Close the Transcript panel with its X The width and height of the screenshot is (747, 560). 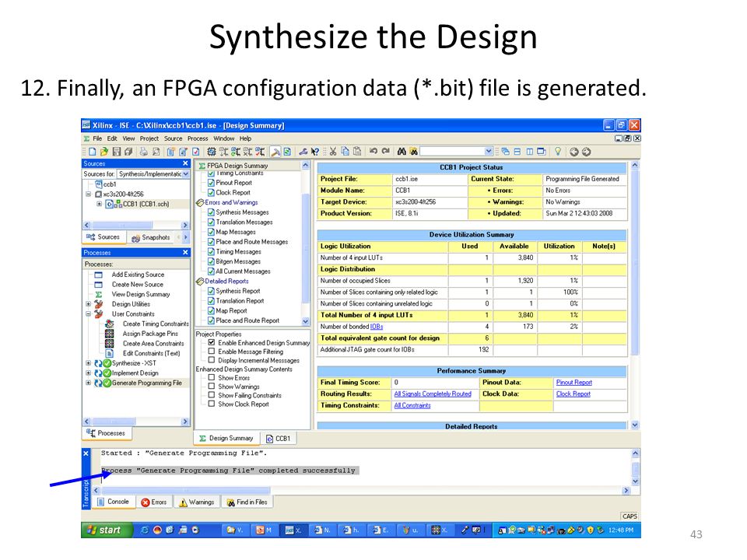pos(86,453)
